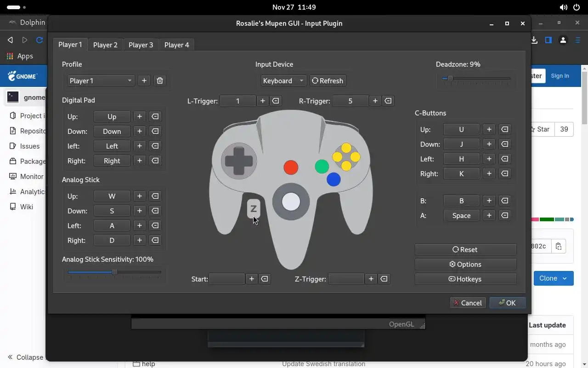588x368 pixels.
Task: Switch to the Player 4 tab
Action: pos(176,45)
